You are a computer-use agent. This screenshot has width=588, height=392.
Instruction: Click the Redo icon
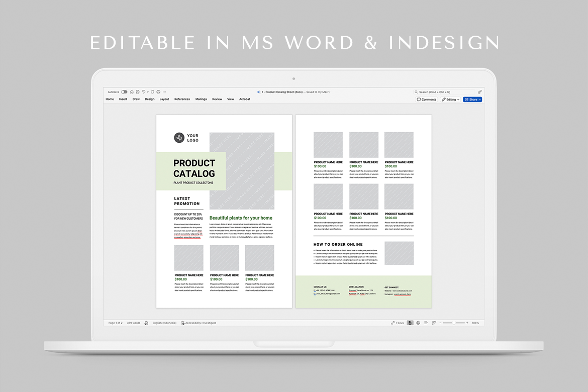point(153,92)
